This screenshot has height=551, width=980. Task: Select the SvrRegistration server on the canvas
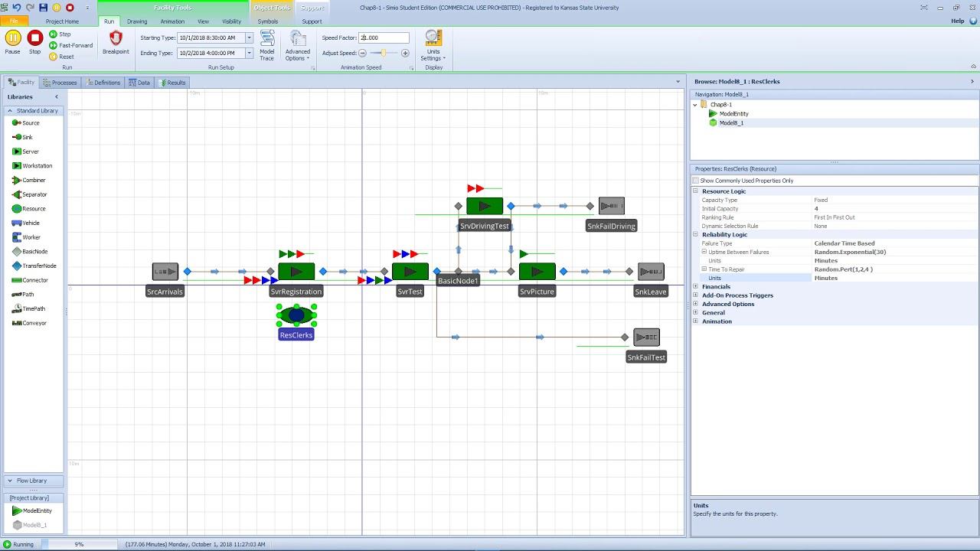(296, 272)
